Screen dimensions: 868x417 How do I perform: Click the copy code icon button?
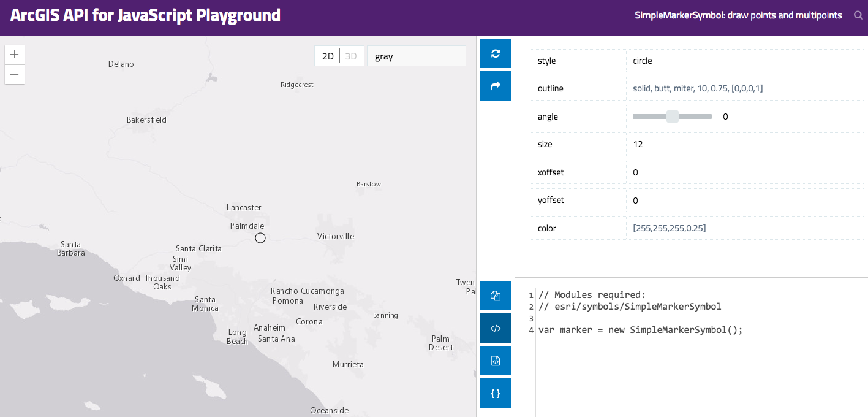[496, 296]
